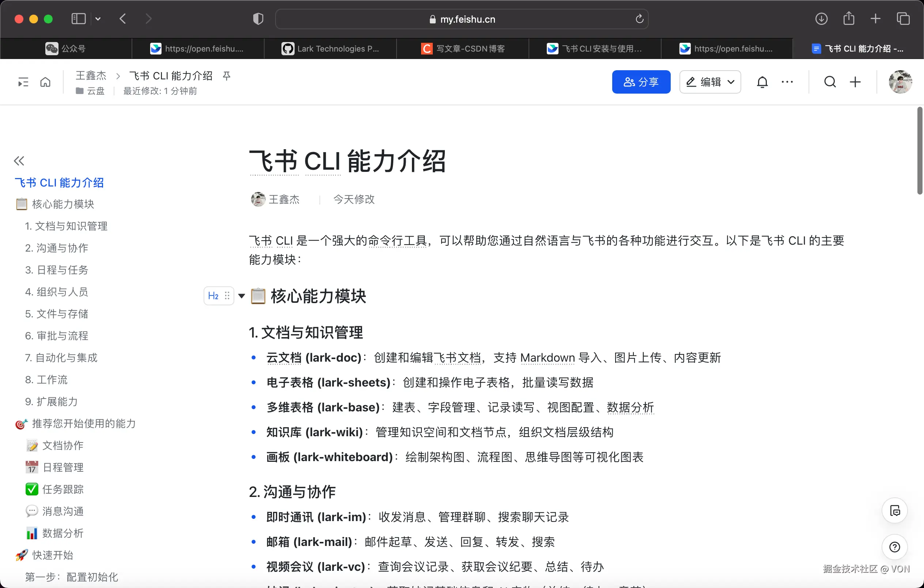This screenshot has width=924, height=588.
Task: Open the comments panel floating button
Action: click(894, 511)
